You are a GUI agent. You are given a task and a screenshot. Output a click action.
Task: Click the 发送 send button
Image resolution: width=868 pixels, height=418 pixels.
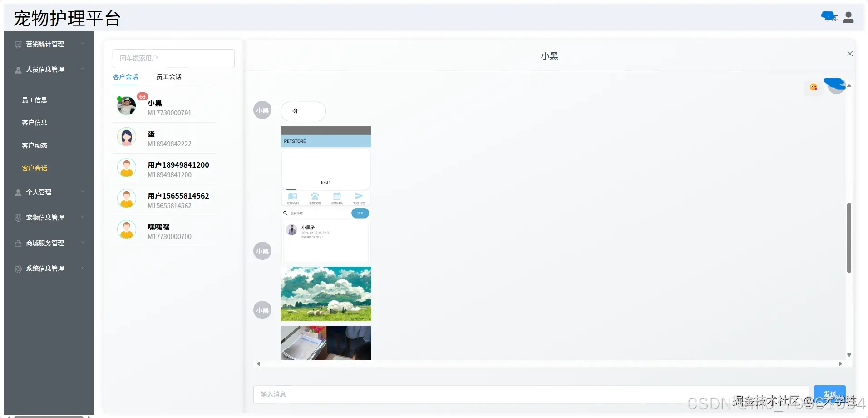click(829, 394)
